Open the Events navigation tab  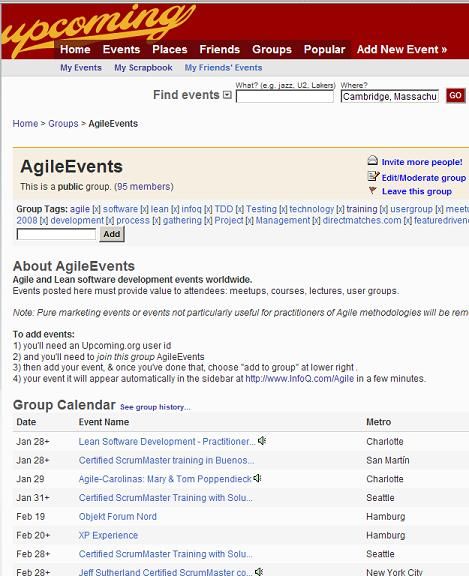pos(121,49)
